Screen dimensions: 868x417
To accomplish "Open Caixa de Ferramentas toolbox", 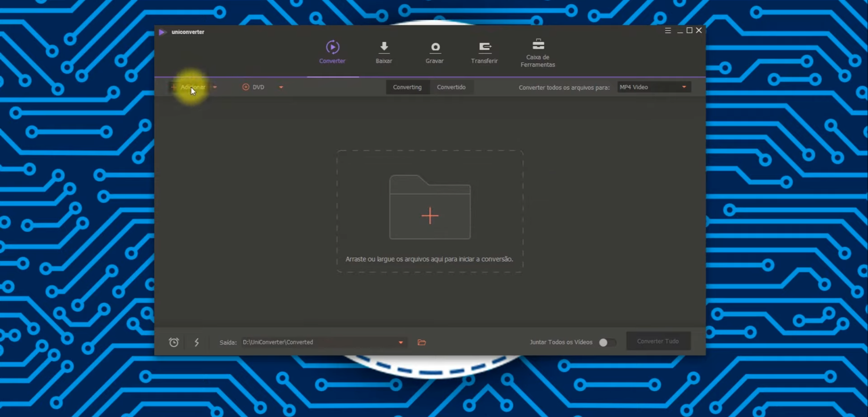I will pos(538,52).
